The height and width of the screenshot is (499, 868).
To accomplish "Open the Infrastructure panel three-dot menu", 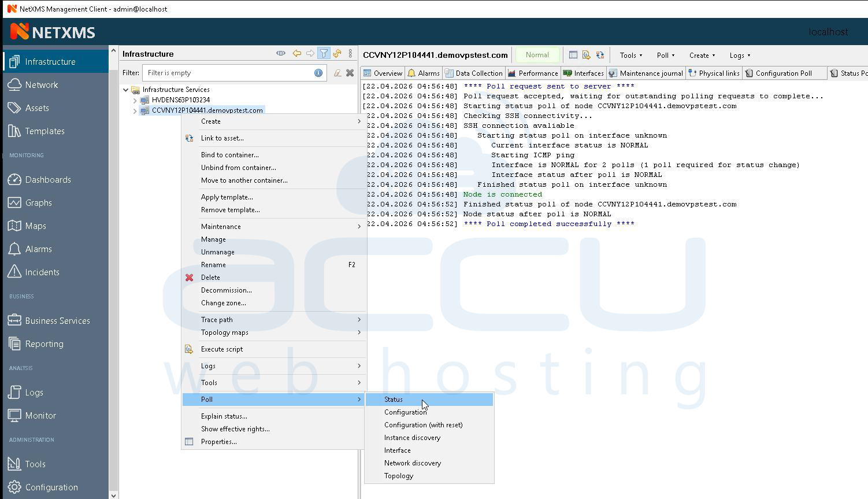I will 350,53.
